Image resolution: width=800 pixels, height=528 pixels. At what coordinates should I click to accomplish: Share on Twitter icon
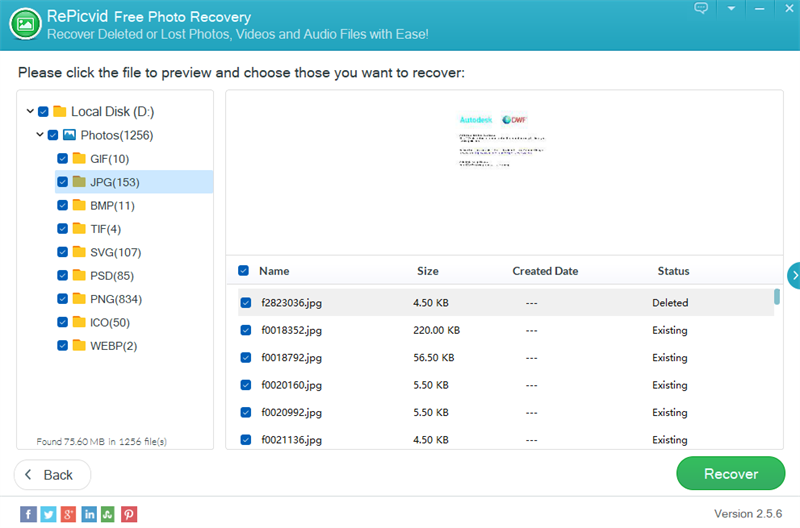click(48, 514)
